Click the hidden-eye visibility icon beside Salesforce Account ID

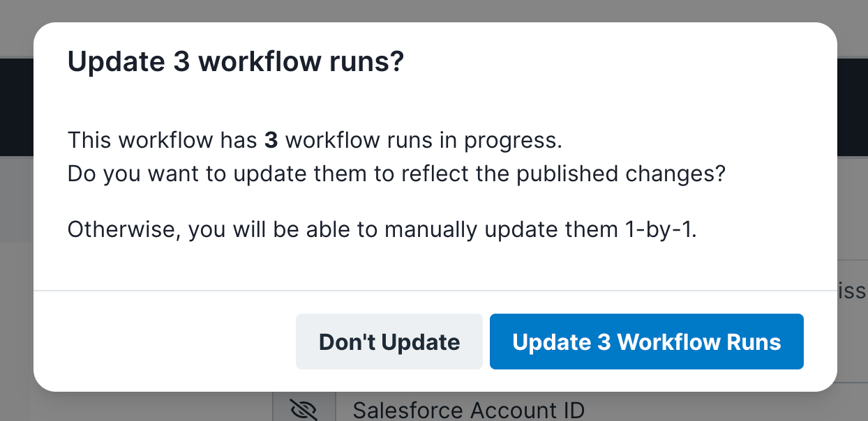pos(303,411)
